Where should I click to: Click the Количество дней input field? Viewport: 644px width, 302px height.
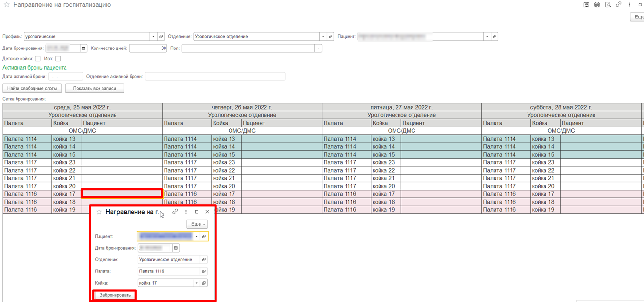(148, 48)
